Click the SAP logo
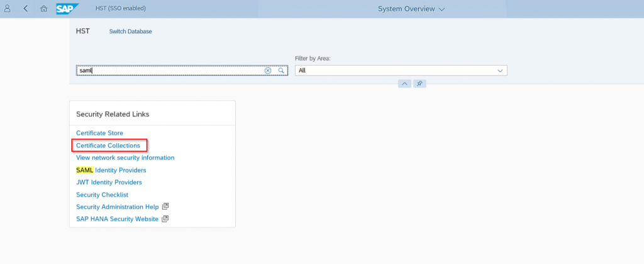The width and height of the screenshot is (644, 264). pyautogui.click(x=67, y=8)
